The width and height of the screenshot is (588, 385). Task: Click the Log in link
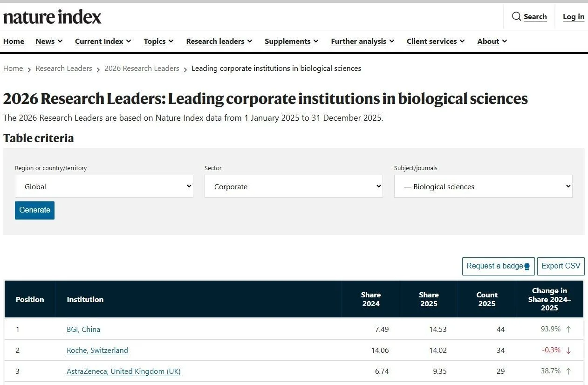(574, 17)
